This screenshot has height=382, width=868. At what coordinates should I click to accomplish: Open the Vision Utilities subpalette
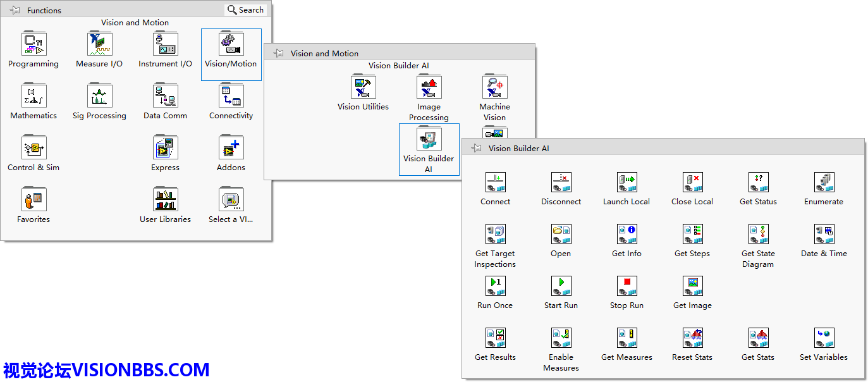tap(363, 87)
